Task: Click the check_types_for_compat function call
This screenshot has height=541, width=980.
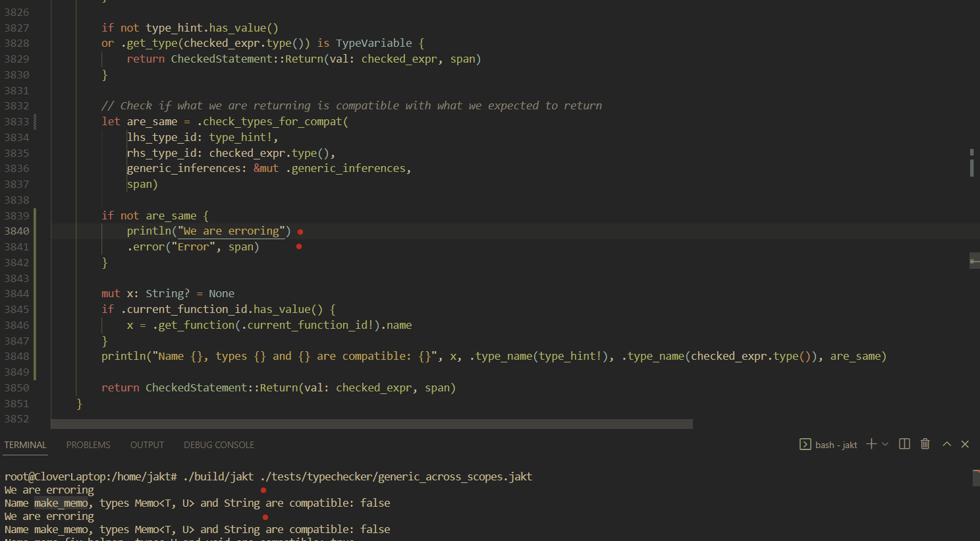Action: point(273,122)
